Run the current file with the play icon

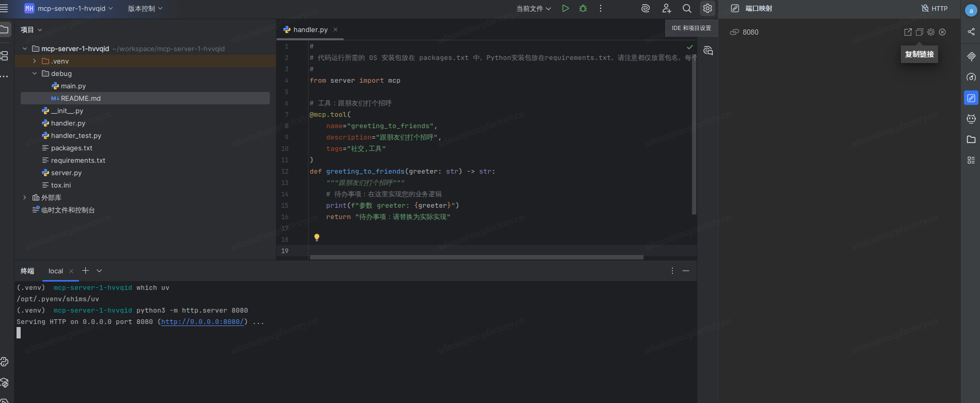565,8
